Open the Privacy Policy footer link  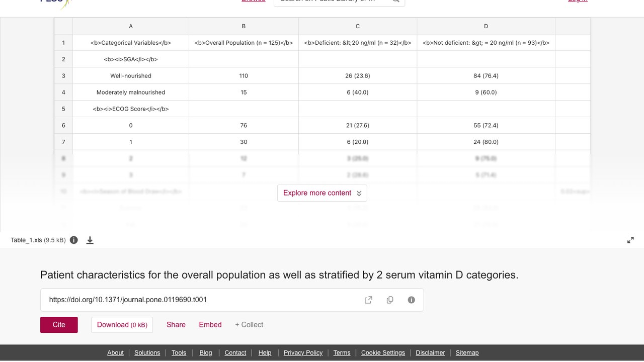coord(303,353)
